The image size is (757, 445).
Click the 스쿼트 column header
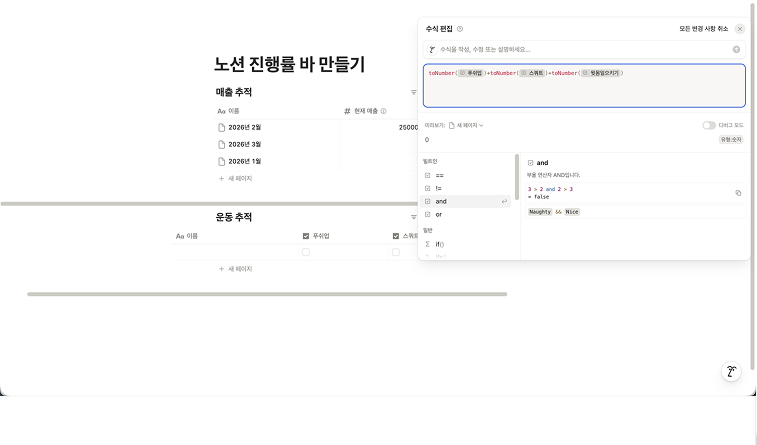point(404,236)
